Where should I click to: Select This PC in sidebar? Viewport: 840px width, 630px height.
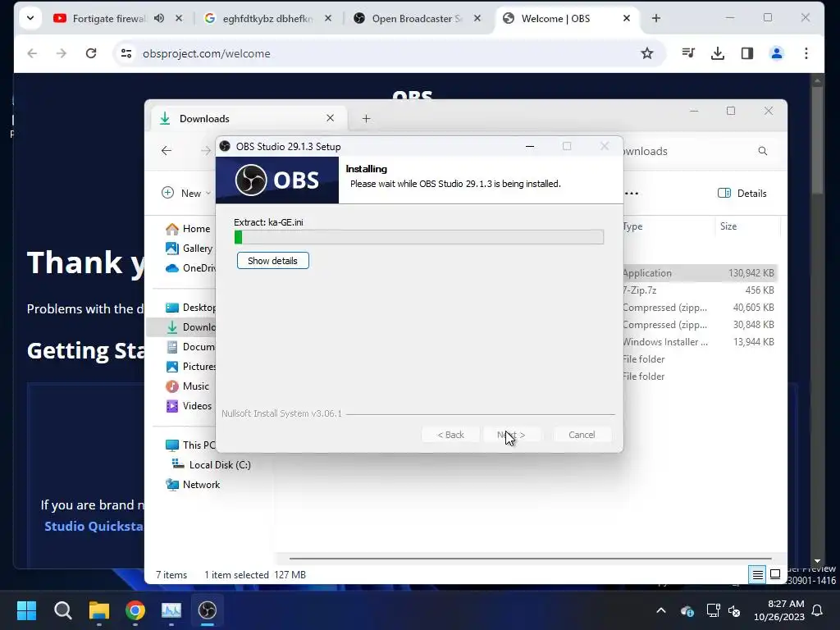tap(190, 445)
